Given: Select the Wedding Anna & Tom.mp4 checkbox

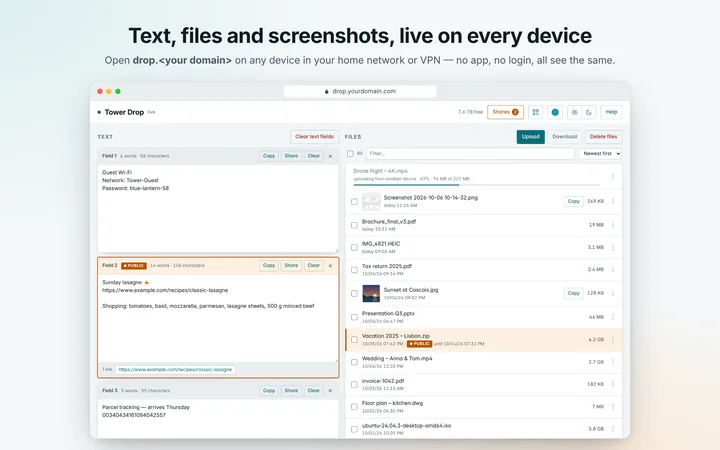Looking at the screenshot, I should [x=354, y=362].
